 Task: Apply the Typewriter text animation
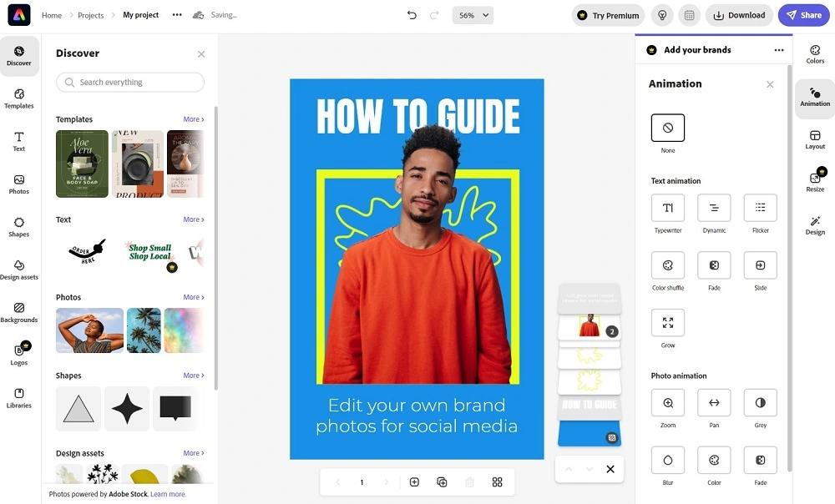point(667,208)
